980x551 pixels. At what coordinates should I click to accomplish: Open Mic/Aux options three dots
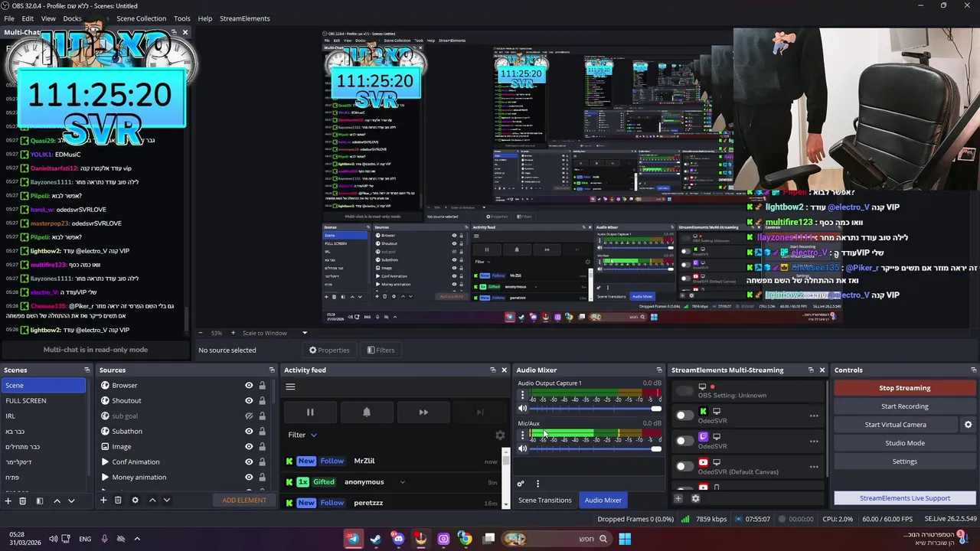[x=523, y=435]
